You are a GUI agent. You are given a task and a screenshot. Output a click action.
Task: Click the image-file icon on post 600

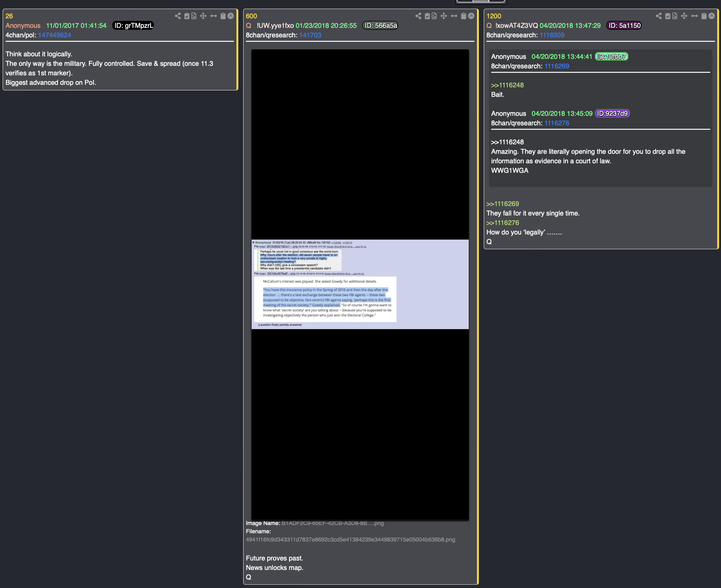tap(434, 16)
